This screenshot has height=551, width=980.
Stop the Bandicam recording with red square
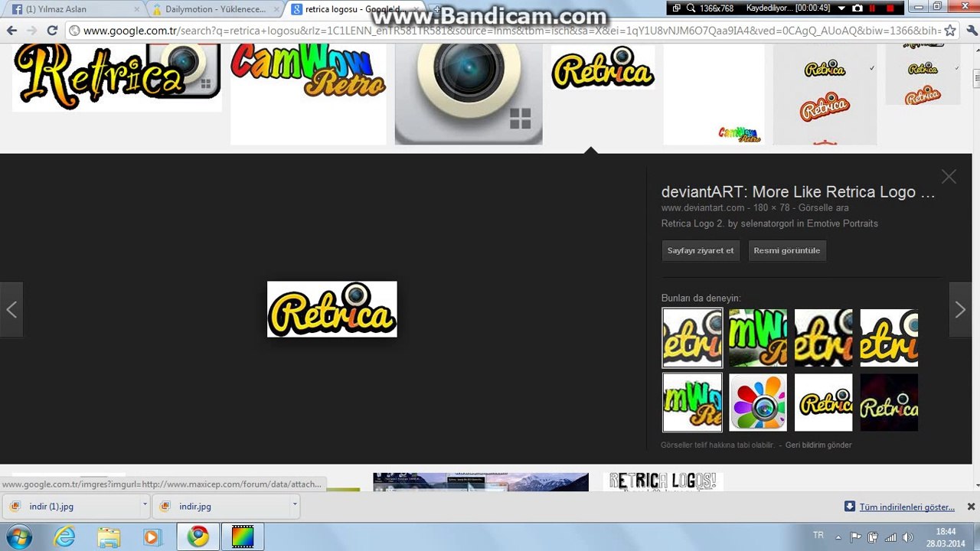pyautogui.click(x=890, y=8)
